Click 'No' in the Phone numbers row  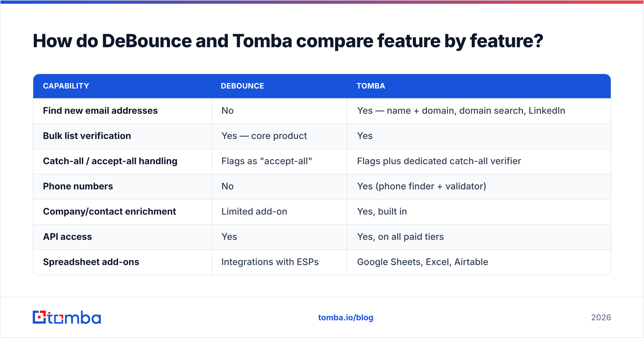[228, 186]
